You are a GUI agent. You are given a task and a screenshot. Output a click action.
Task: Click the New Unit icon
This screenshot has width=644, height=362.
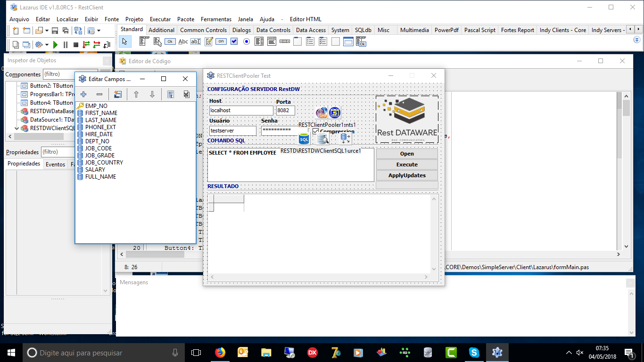pyautogui.click(x=16, y=31)
